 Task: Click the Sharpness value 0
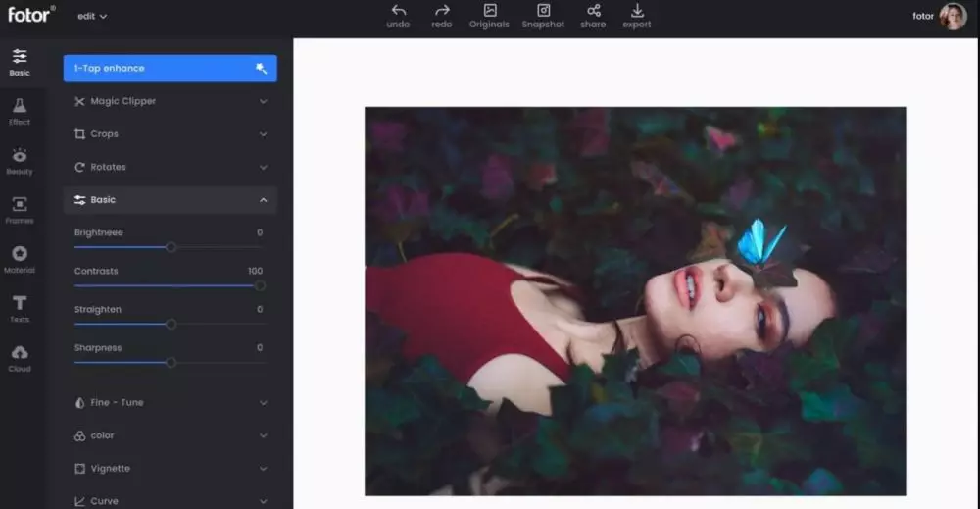tap(260, 348)
